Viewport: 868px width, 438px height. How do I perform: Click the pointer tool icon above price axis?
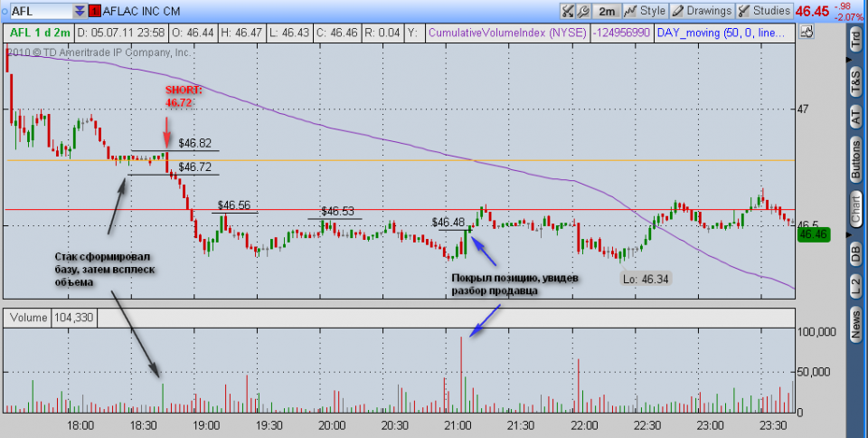click(807, 32)
